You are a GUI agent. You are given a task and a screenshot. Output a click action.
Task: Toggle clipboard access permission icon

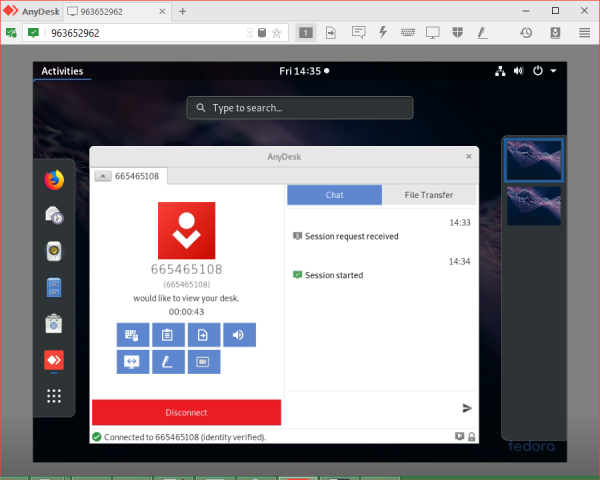coord(168,335)
